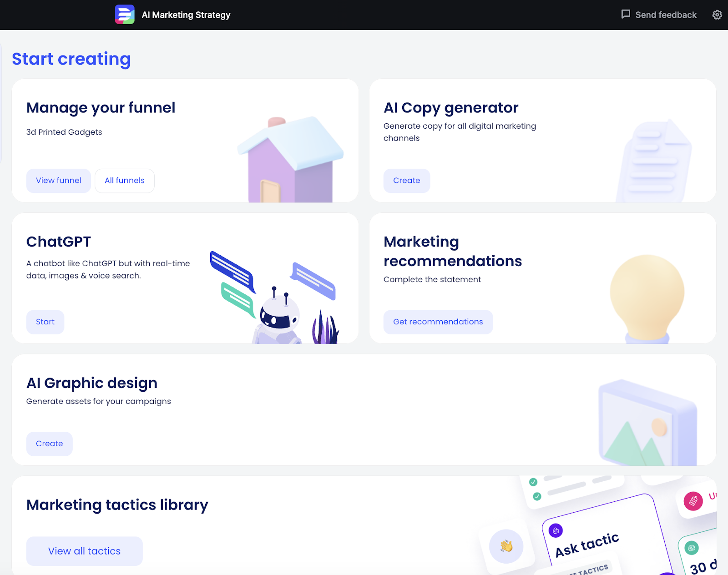Image resolution: width=728 pixels, height=575 pixels.
Task: Click the waving hand emoji tile
Action: [x=506, y=546]
